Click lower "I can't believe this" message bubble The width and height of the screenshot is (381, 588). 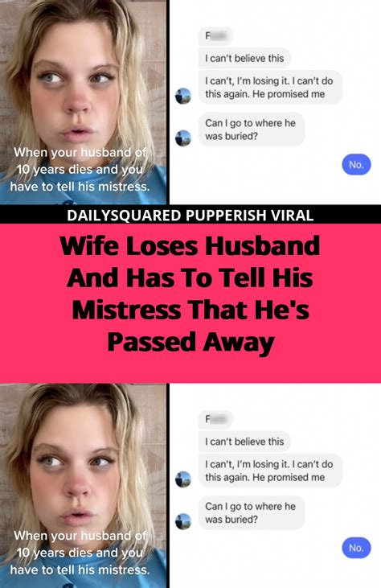(244, 442)
